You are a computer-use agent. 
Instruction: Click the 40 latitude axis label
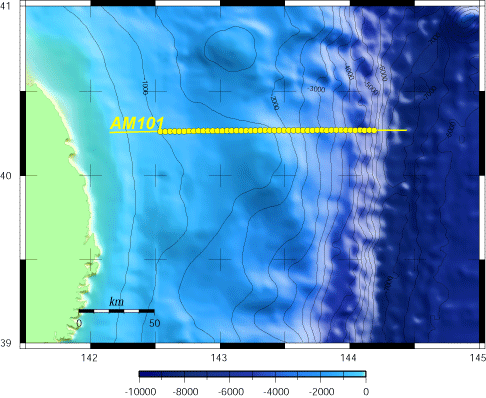(5, 175)
